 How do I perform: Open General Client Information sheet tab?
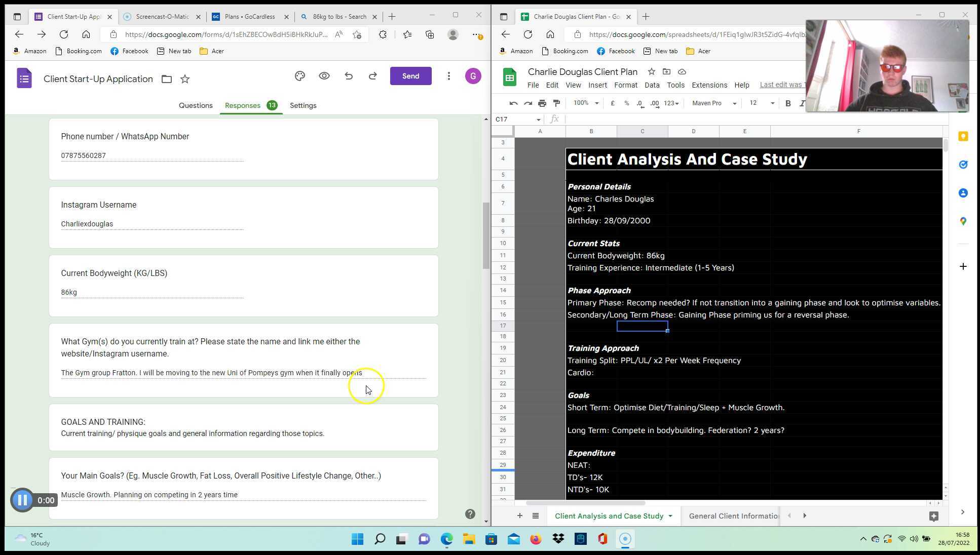(733, 516)
